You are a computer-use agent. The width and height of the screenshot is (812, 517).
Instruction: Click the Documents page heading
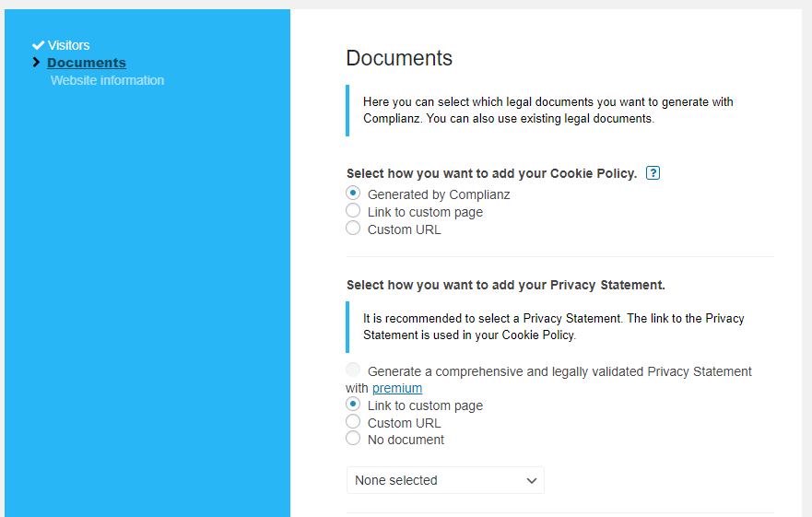click(399, 58)
